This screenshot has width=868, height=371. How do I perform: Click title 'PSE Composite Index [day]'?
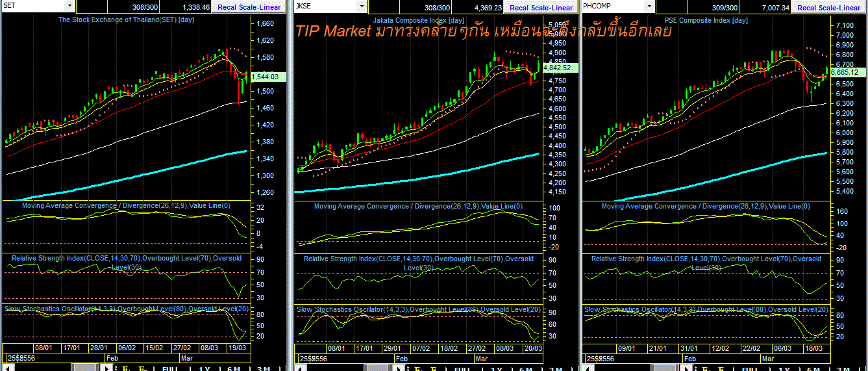706,21
